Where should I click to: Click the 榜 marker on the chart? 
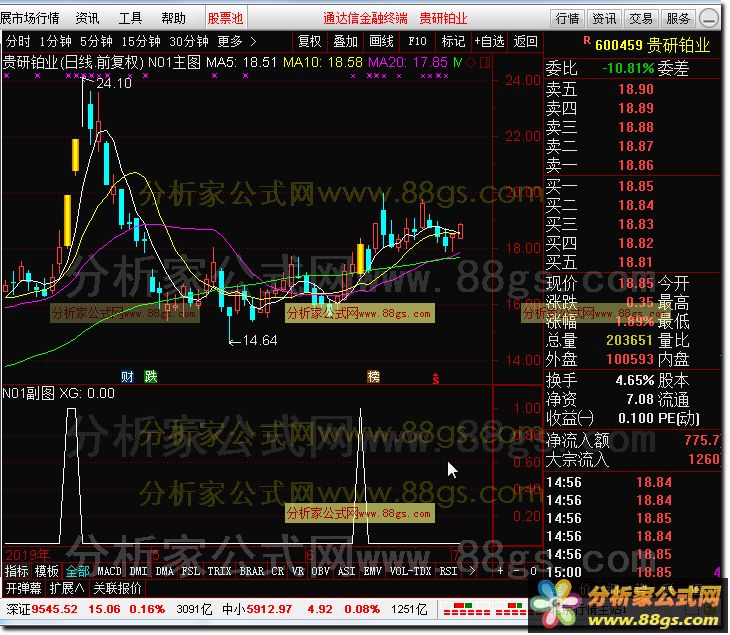coord(373,376)
